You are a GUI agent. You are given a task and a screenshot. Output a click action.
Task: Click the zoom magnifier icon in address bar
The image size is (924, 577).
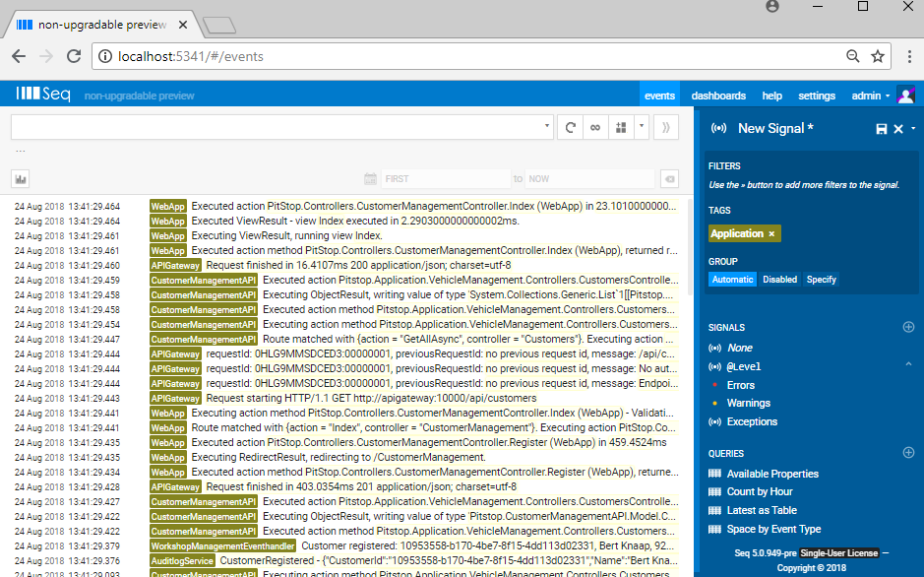point(853,56)
